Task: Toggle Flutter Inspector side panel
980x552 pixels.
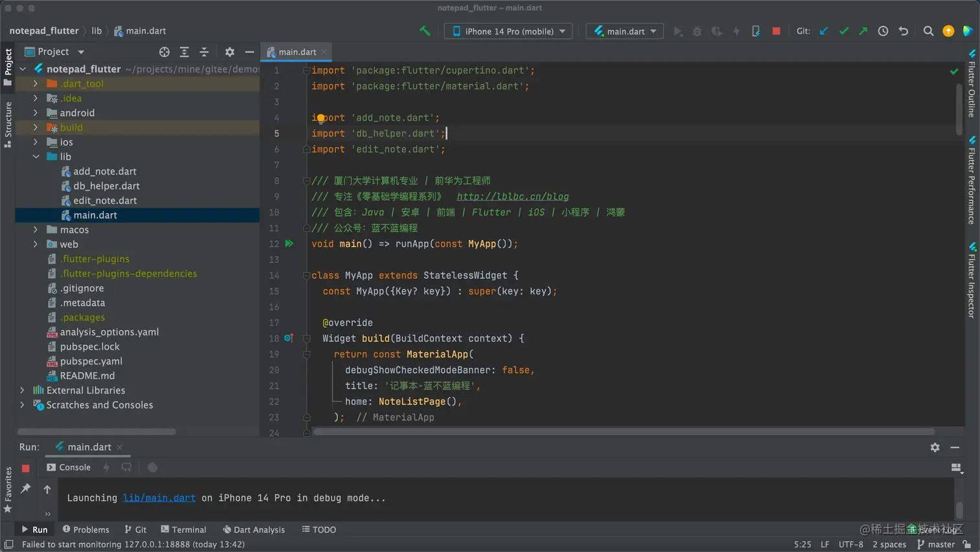Action: coord(972,280)
